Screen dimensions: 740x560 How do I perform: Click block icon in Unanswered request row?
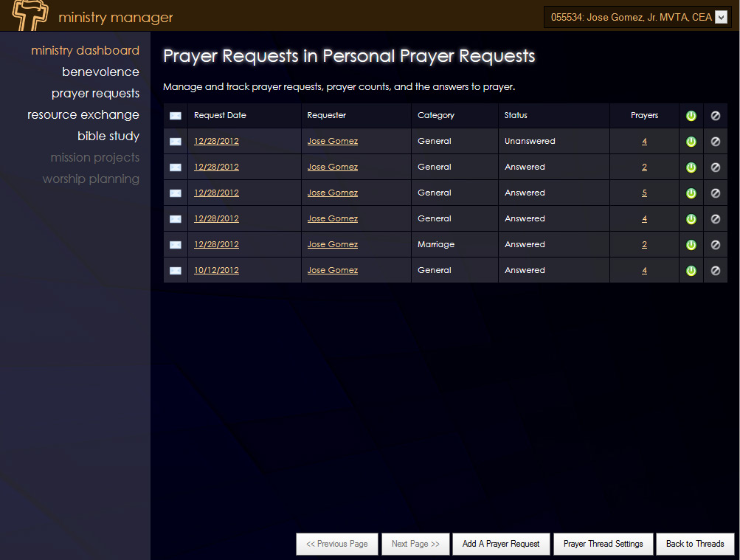715,142
